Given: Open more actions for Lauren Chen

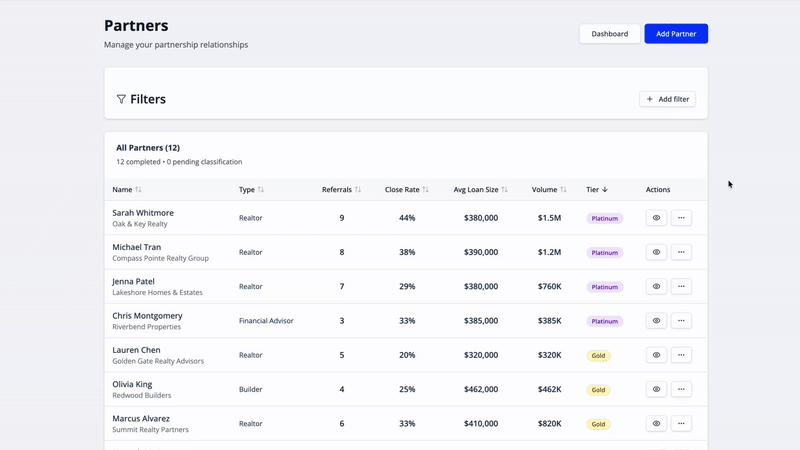Looking at the screenshot, I should [x=681, y=355].
